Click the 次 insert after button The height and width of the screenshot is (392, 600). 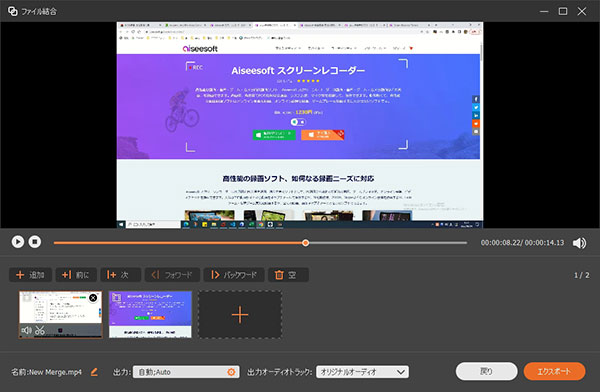point(121,275)
